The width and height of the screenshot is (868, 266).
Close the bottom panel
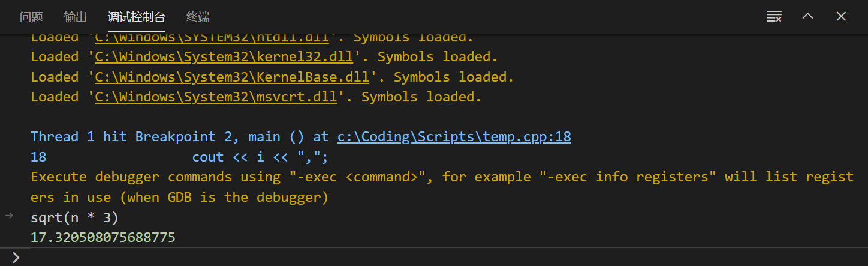pyautogui.click(x=841, y=17)
